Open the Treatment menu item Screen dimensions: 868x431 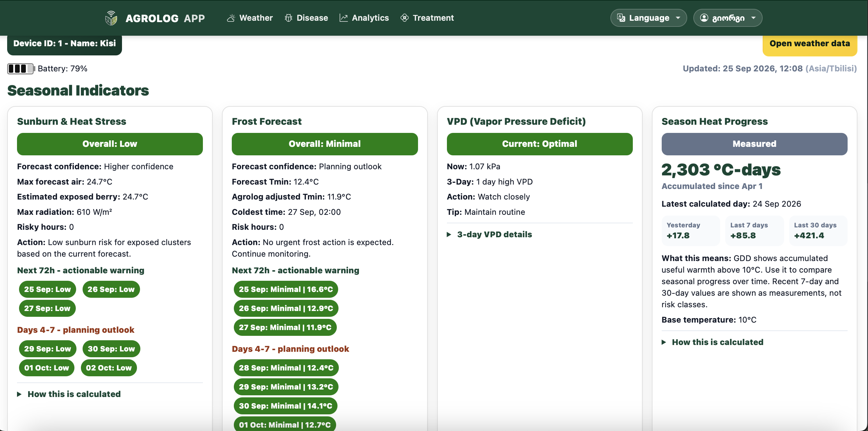pyautogui.click(x=427, y=18)
